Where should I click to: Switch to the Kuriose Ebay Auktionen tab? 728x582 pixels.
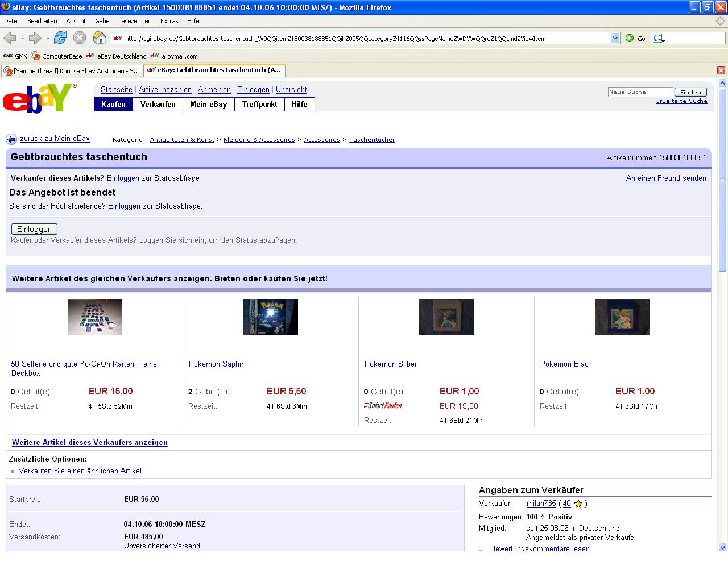(x=72, y=71)
